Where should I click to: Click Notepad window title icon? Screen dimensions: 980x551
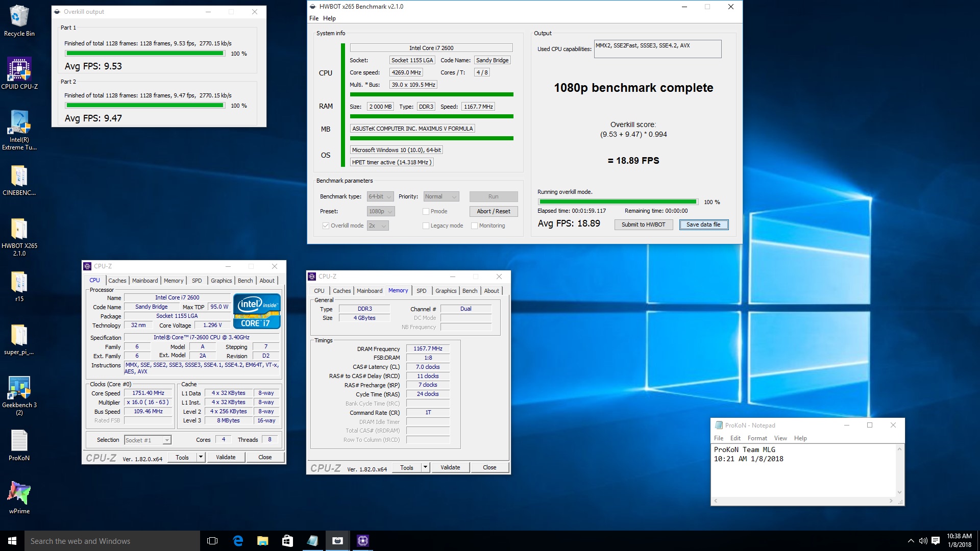tap(719, 425)
